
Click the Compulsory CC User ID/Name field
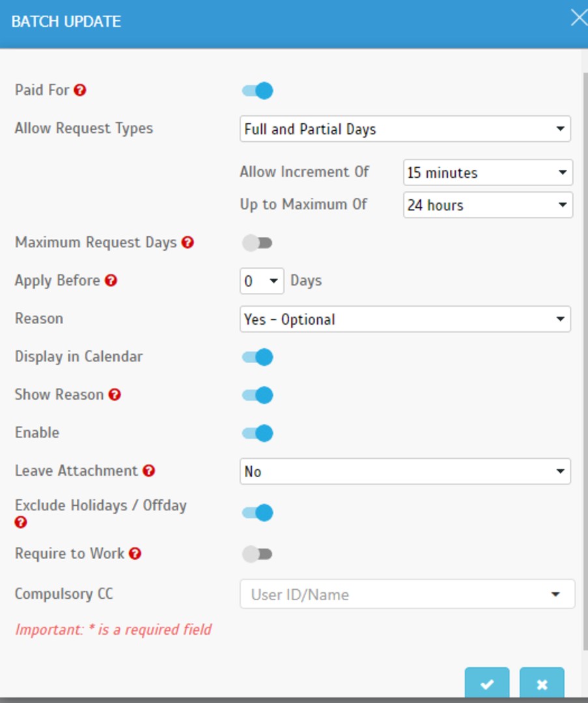point(397,594)
